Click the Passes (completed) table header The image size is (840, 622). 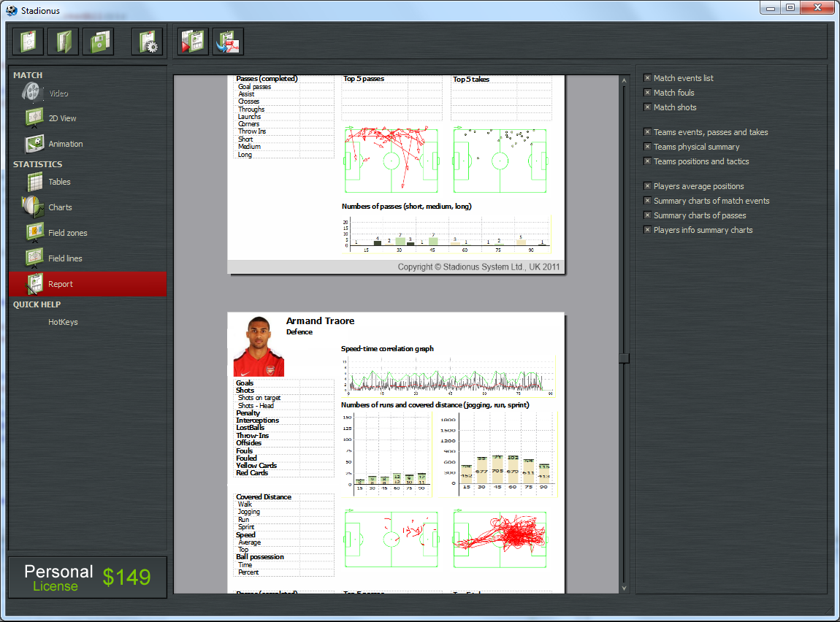(267, 79)
